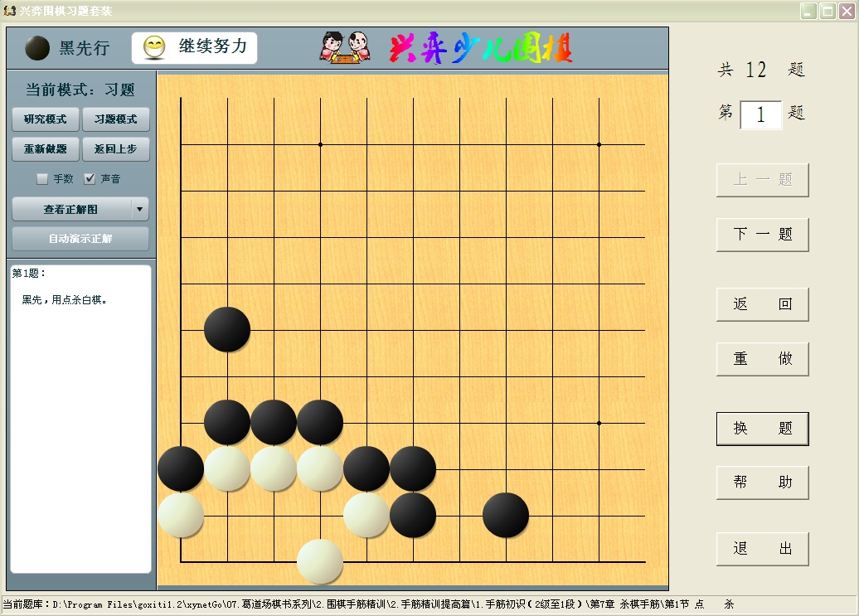Screen dimensions: 859x616
Task: Click 重新做题 to restart the problem
Action: [x=46, y=149]
